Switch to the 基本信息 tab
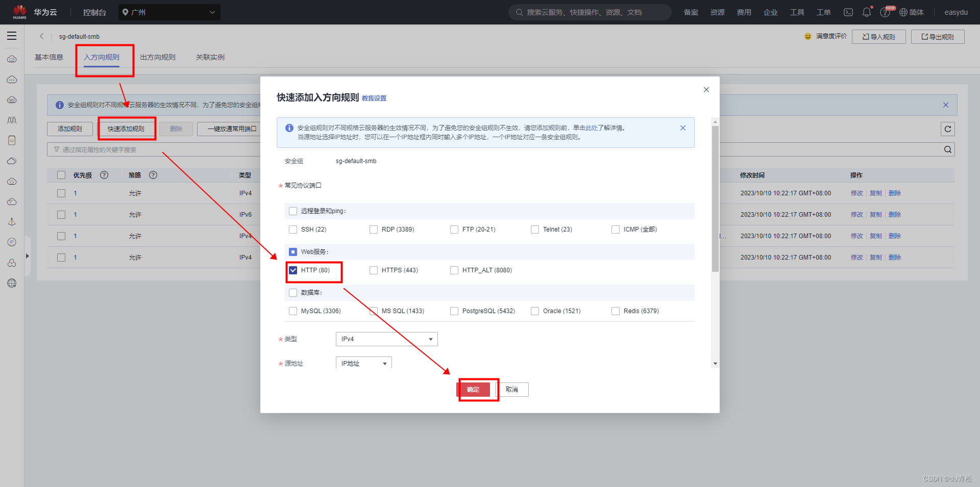The width and height of the screenshot is (980, 487). point(49,57)
